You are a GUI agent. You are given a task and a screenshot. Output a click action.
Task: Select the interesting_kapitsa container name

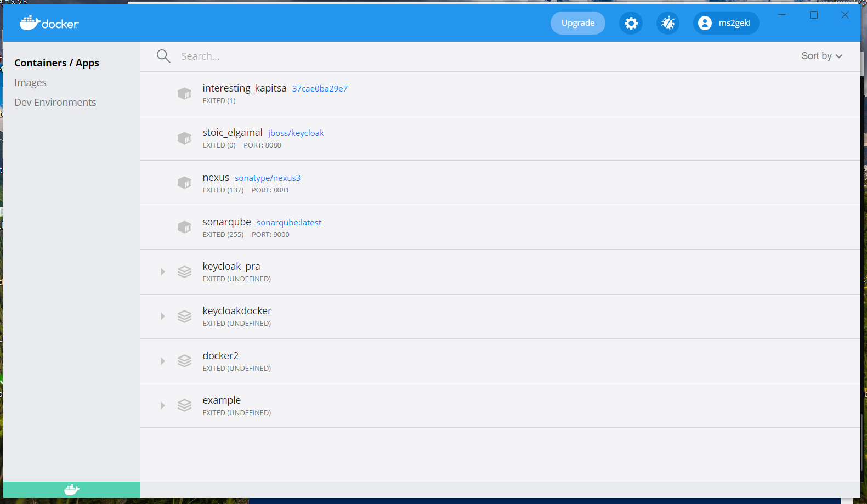tap(245, 88)
